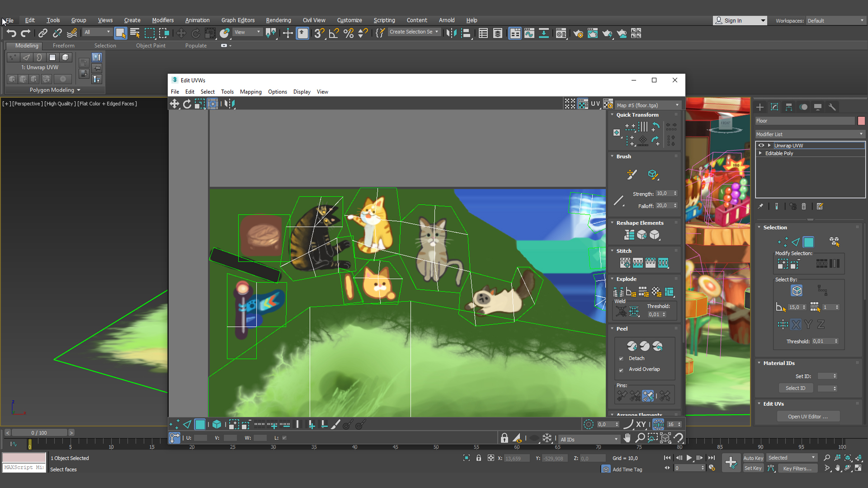Switch to the Freeform ribbon tab

63,46
